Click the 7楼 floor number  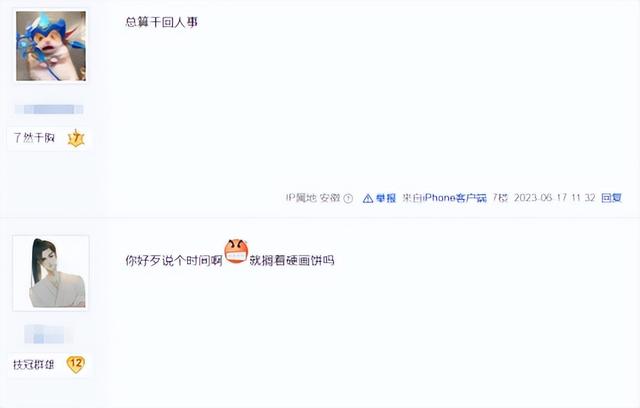[x=500, y=198]
